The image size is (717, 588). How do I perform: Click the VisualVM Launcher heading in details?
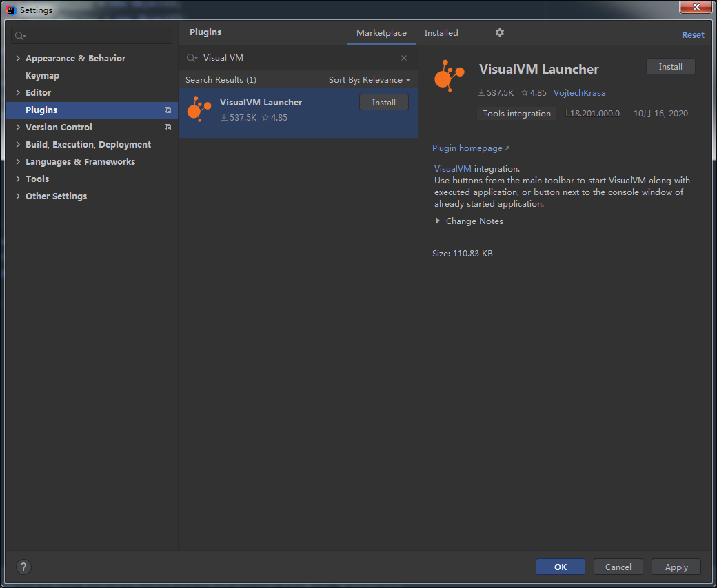click(x=538, y=69)
